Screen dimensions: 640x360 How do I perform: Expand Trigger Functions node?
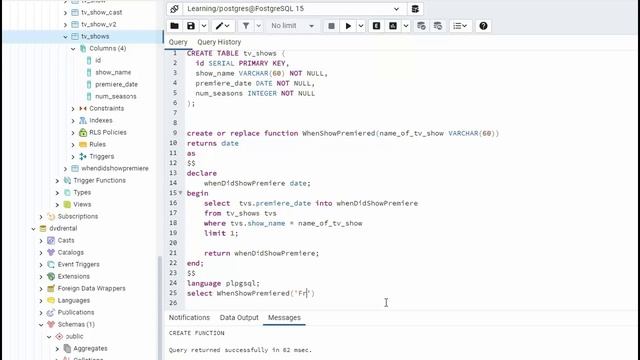(x=57, y=180)
